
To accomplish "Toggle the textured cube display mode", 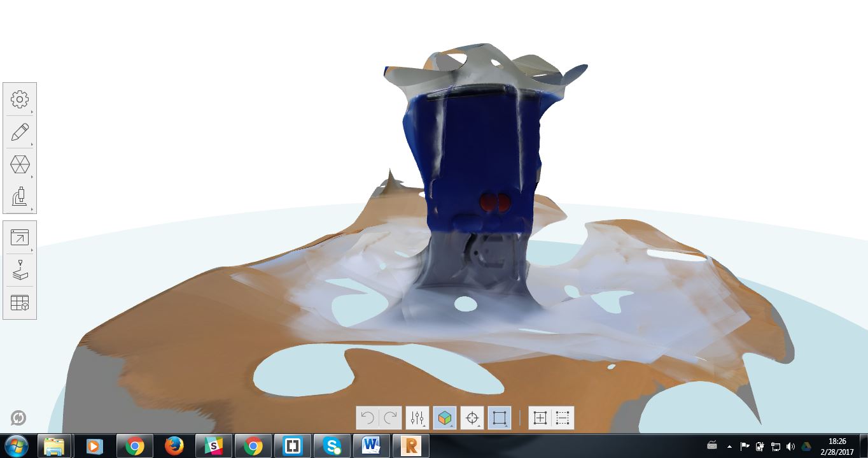I will click(x=445, y=418).
